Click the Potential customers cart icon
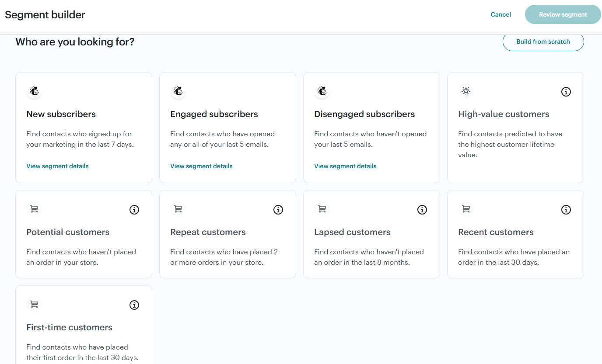Screen dimensions: 602x364 [34, 209]
